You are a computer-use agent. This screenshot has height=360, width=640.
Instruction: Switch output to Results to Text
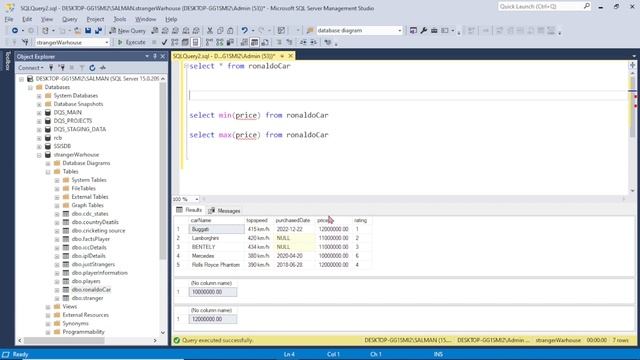click(x=244, y=42)
